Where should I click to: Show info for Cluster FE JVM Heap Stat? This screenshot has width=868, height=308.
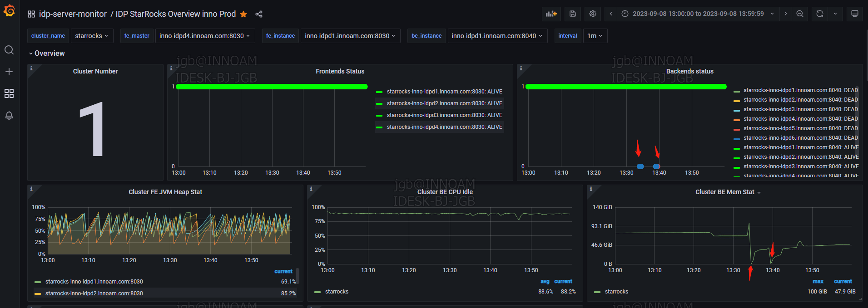(31, 189)
